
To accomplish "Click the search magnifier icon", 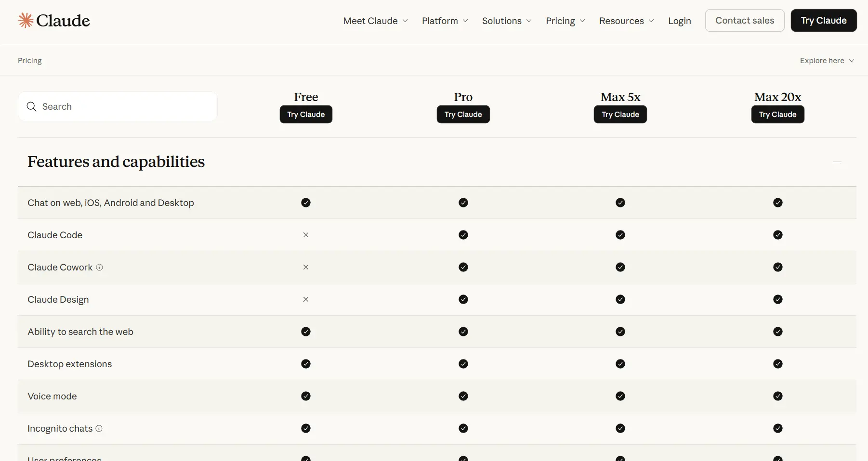I will coord(32,106).
